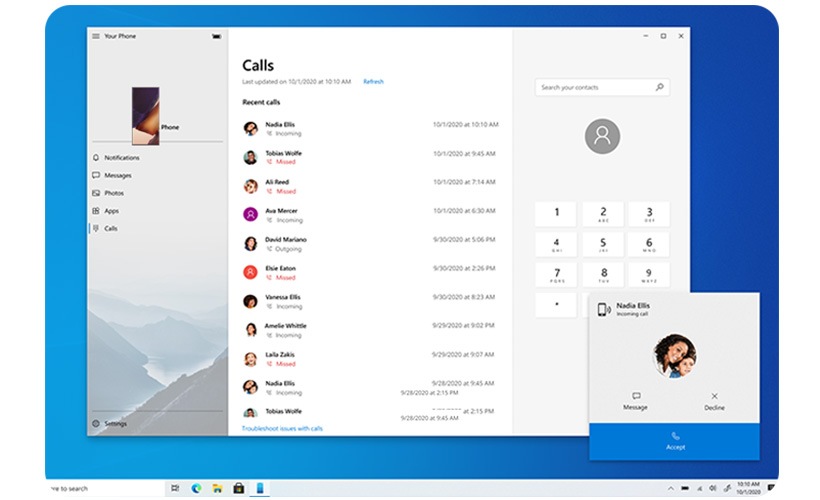Click the phone wallpaper thumbnail

pyautogui.click(x=145, y=116)
